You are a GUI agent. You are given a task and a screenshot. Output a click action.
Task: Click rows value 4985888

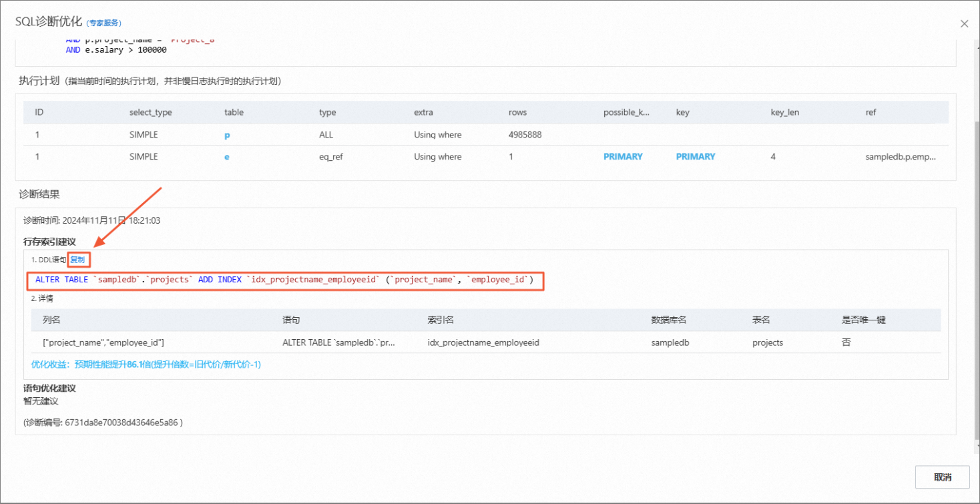[x=525, y=134]
